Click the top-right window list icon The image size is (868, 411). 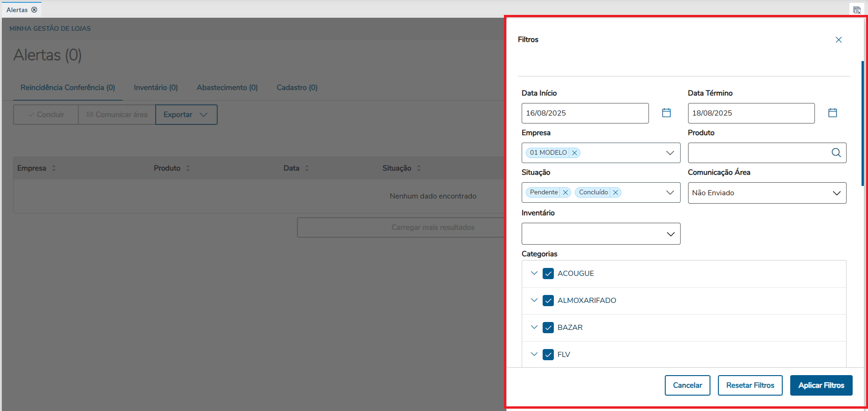(x=857, y=10)
